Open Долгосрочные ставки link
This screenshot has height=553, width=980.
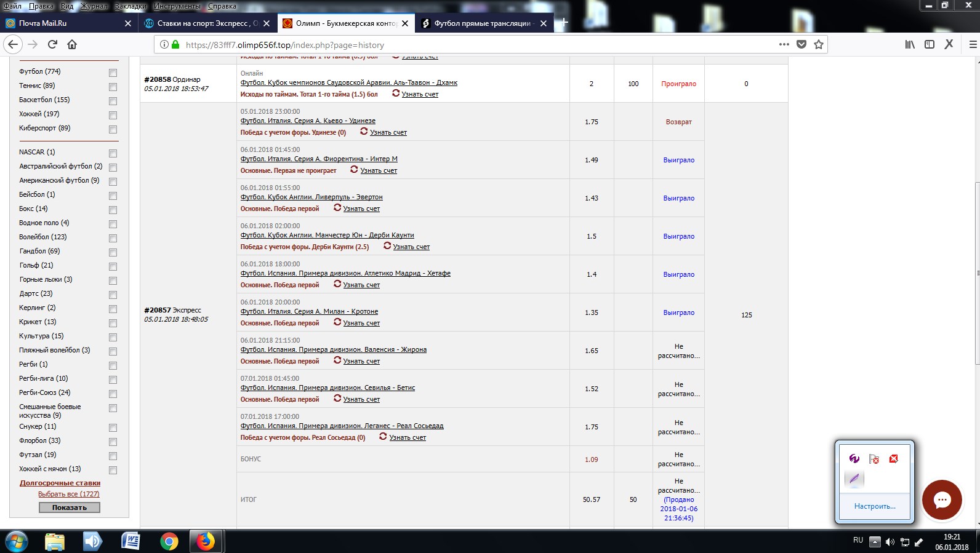[60, 483]
